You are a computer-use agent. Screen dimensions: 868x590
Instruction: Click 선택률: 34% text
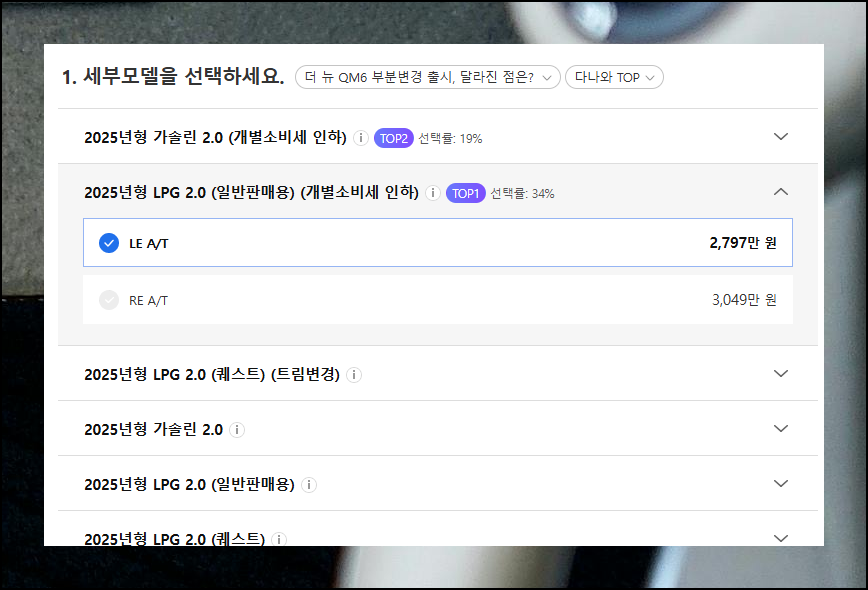coord(522,193)
